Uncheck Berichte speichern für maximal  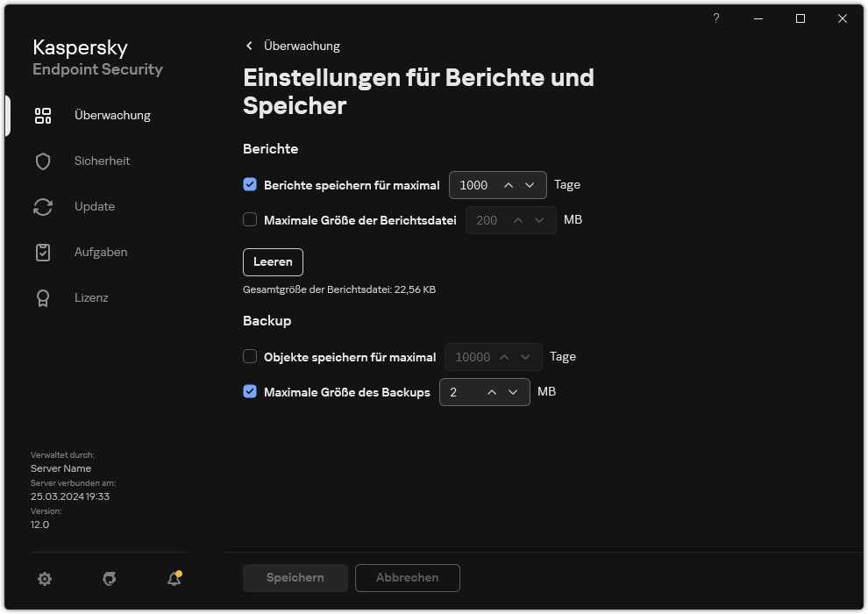tap(250, 185)
